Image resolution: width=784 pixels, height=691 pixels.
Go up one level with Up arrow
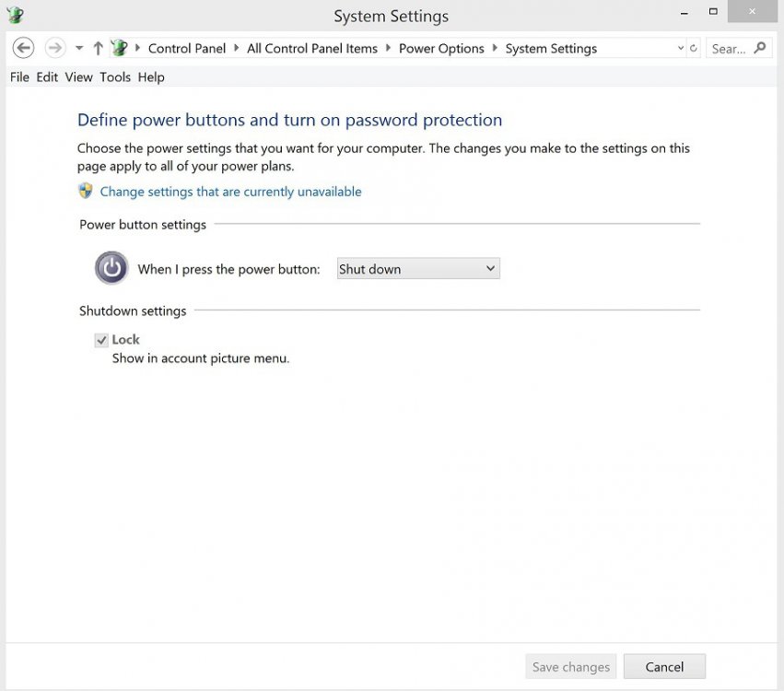pos(98,48)
